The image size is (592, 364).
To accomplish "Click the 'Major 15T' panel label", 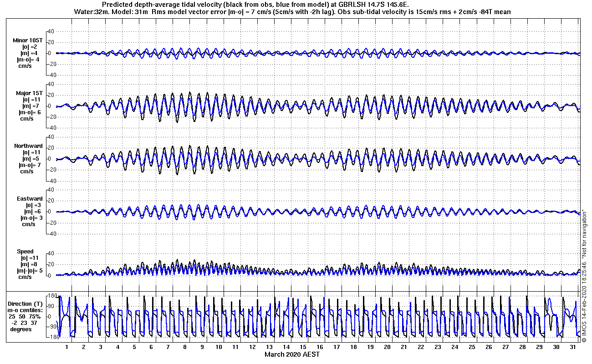I will 29,93.
